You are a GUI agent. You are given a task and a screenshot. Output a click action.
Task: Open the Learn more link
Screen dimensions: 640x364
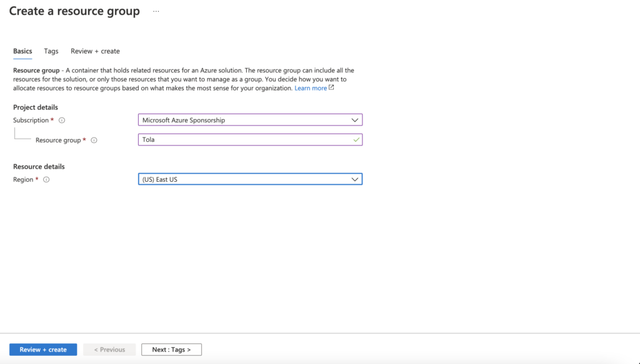coord(311,88)
